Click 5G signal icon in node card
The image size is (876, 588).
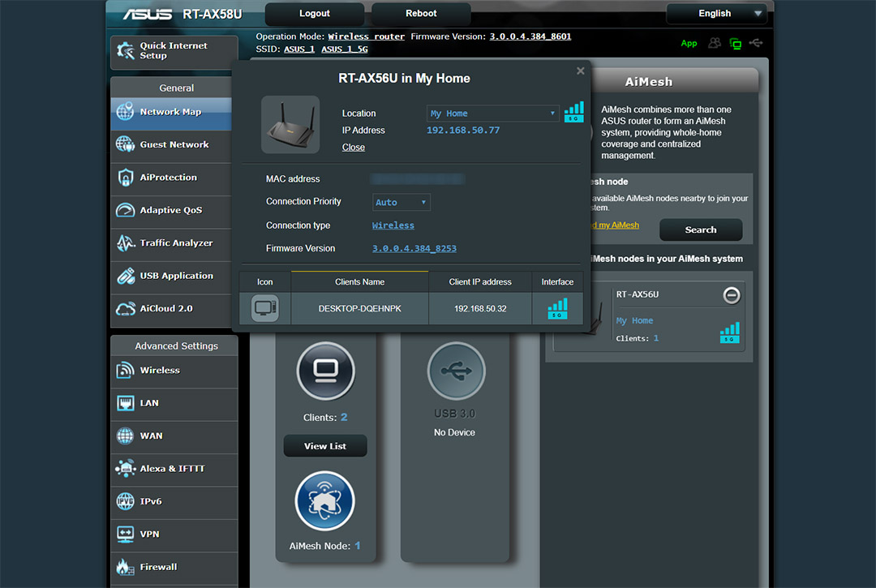coord(730,333)
